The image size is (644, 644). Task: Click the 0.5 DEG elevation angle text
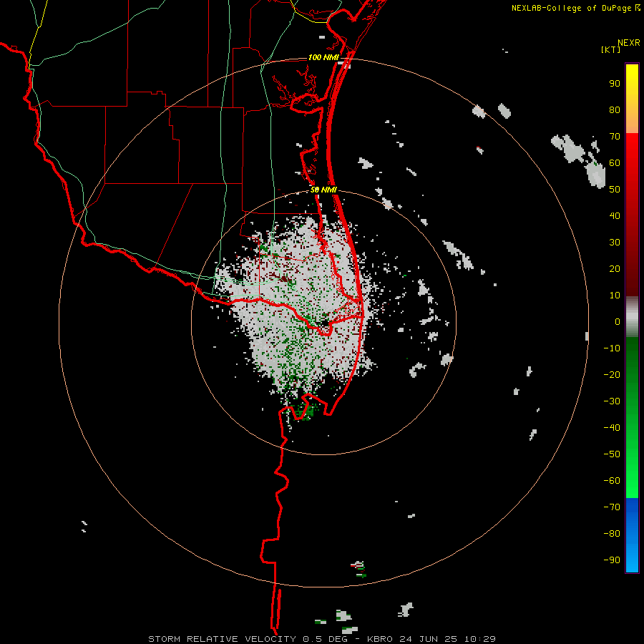(325, 639)
